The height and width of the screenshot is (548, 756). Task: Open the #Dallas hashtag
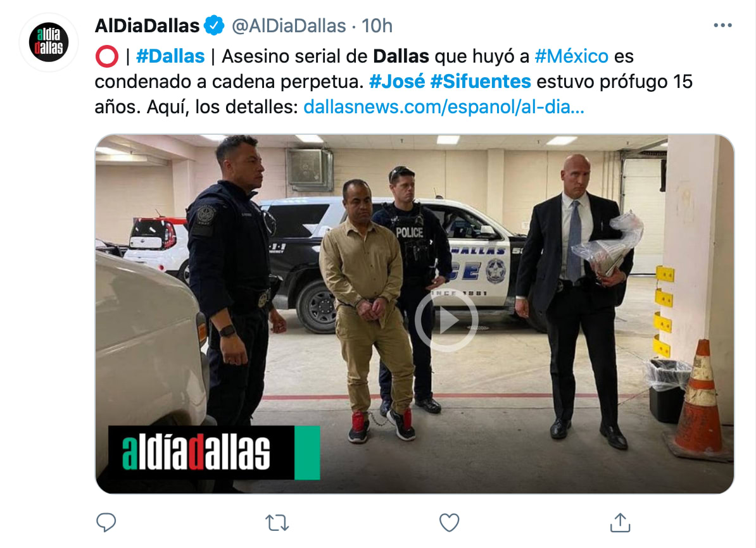(170, 56)
